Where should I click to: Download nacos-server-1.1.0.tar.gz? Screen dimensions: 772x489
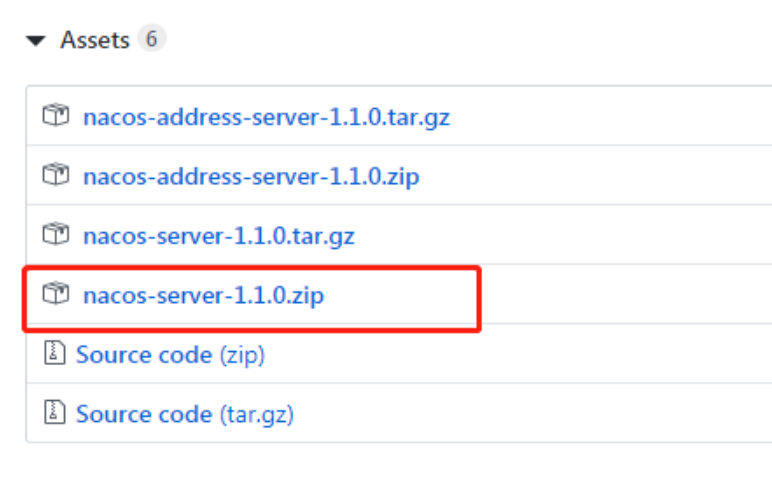[219, 237]
